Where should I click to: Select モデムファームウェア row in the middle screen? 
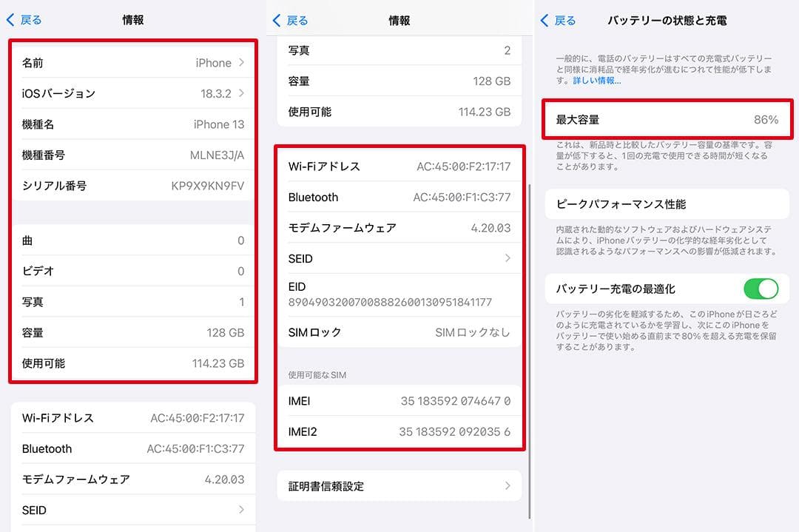click(x=399, y=228)
